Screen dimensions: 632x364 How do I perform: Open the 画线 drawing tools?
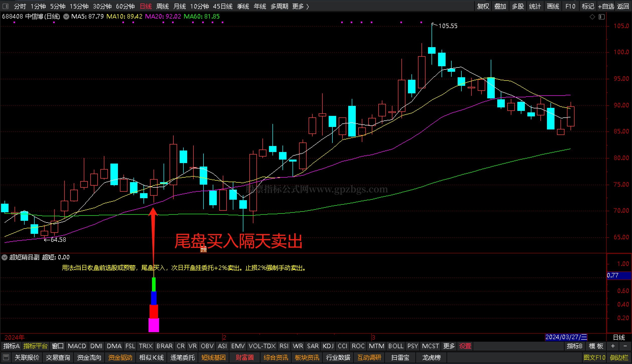tap(553, 6)
